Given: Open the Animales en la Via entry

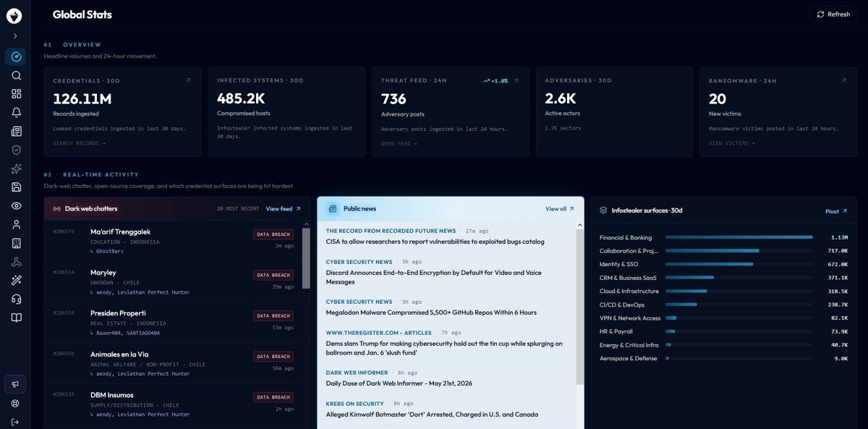Looking at the screenshot, I should tap(173, 363).
